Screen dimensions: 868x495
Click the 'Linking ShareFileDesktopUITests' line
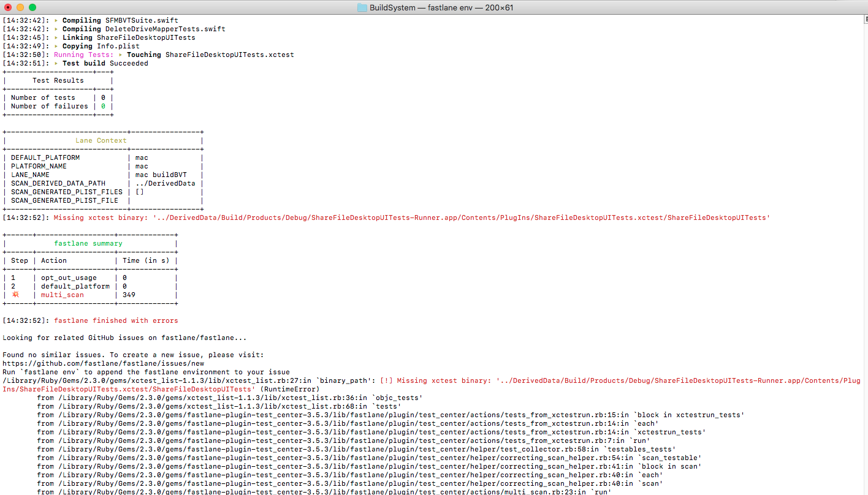(99, 37)
